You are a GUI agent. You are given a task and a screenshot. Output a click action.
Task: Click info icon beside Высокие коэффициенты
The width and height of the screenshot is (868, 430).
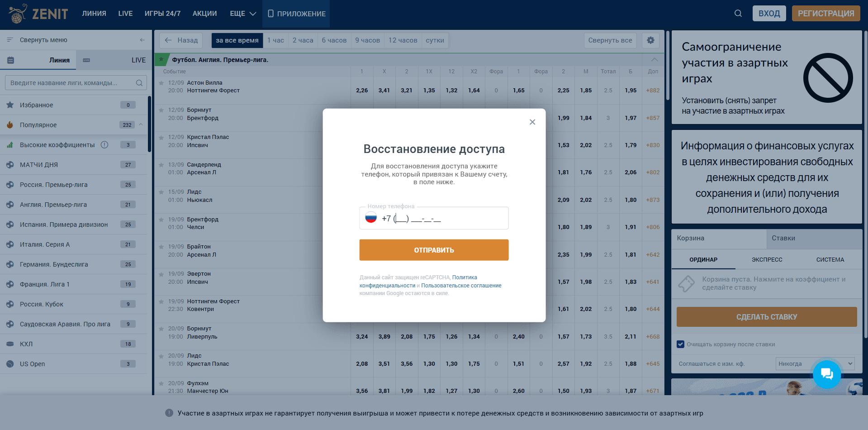coord(104,145)
